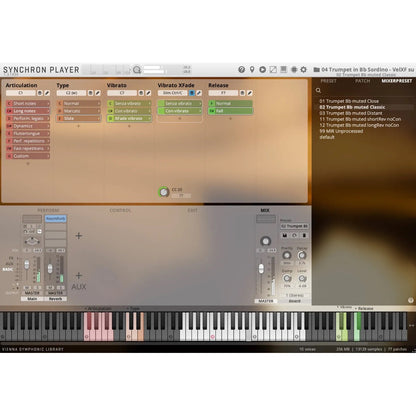The image size is (416, 416).
Task: Click the info icon at browser bottom right
Action: (x=411, y=300)
